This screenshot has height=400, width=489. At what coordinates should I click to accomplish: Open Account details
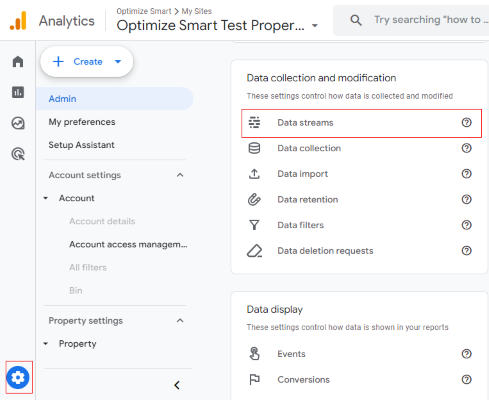(x=102, y=221)
